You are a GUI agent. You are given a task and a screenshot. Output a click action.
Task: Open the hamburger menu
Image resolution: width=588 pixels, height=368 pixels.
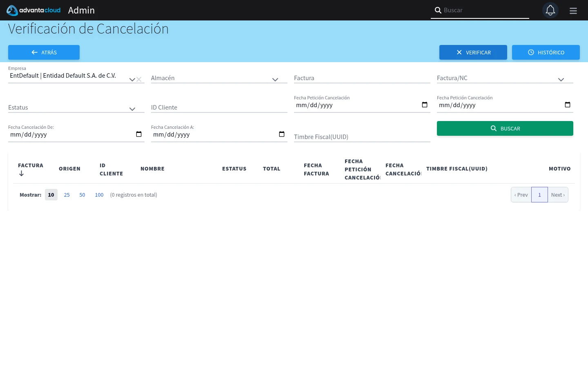coord(573,11)
